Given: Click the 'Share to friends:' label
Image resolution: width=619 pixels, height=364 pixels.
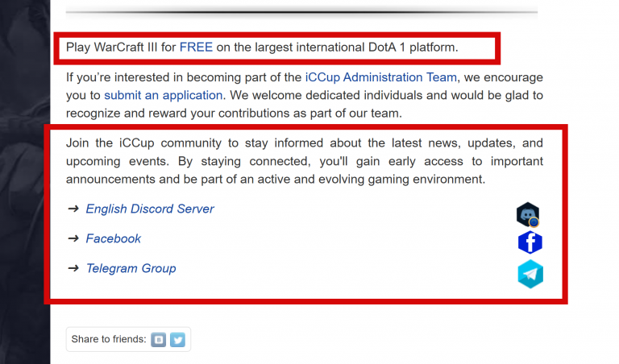Looking at the screenshot, I should [x=109, y=339].
